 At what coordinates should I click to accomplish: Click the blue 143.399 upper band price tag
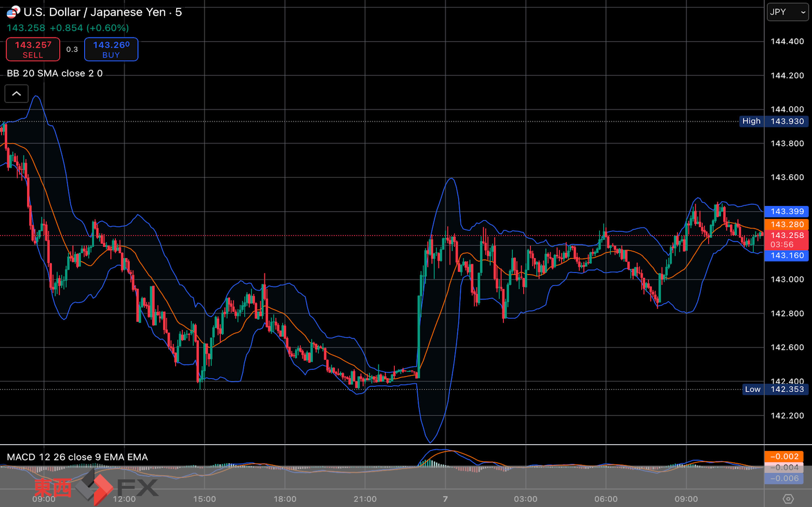point(787,211)
